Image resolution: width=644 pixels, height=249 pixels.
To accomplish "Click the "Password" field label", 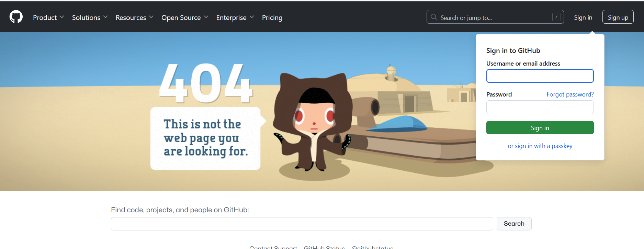I will click(x=499, y=94).
